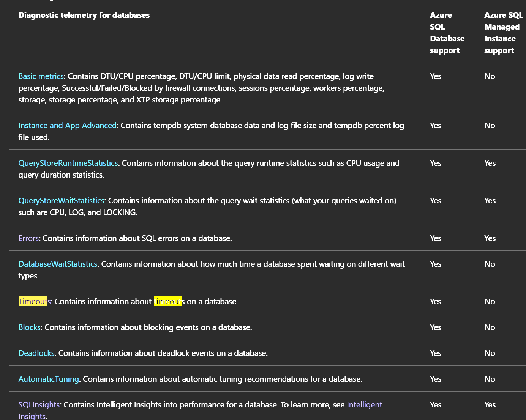Follow the Blocks link
The image size is (526, 420).
(29, 327)
